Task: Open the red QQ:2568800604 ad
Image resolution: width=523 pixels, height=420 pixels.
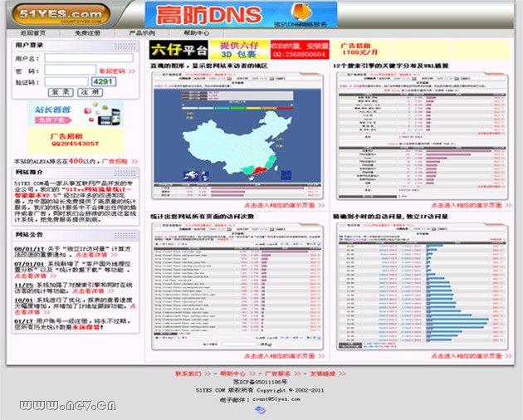Action: coord(300,50)
